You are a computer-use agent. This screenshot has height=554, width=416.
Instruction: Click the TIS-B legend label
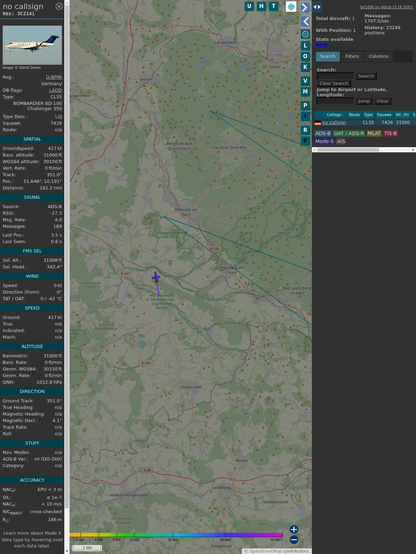click(x=390, y=133)
